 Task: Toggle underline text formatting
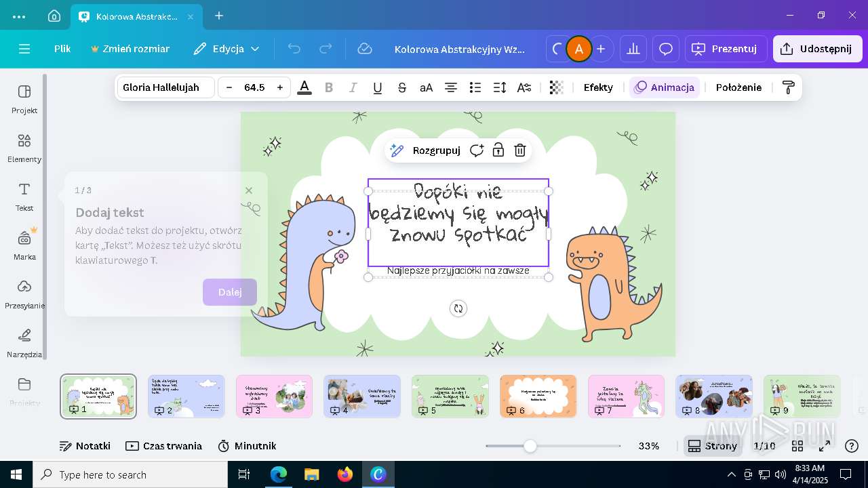(x=378, y=87)
